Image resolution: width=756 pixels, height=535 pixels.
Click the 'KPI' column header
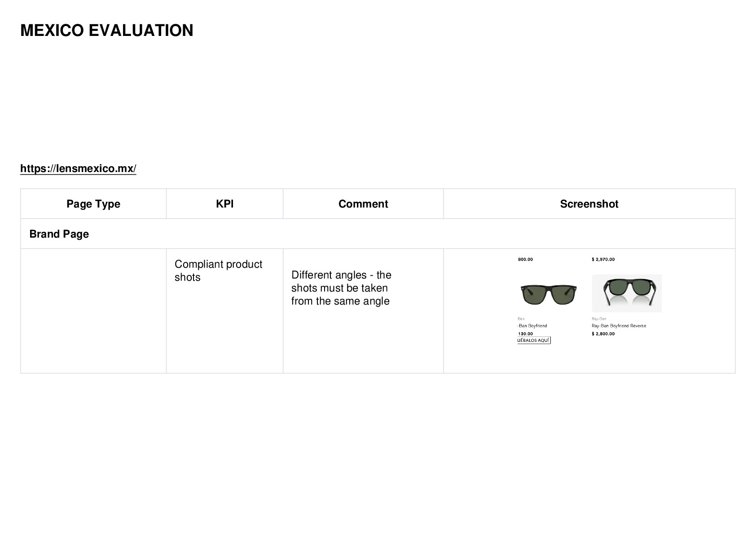coord(224,204)
